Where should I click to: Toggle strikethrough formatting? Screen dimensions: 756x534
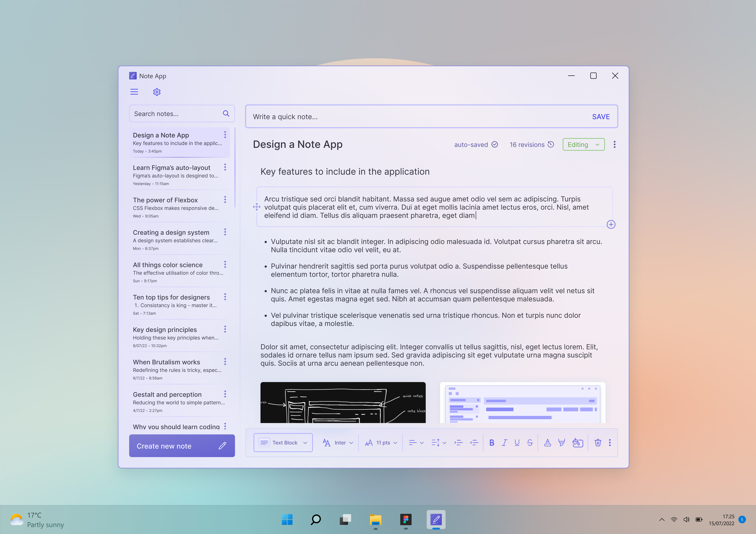click(x=530, y=443)
